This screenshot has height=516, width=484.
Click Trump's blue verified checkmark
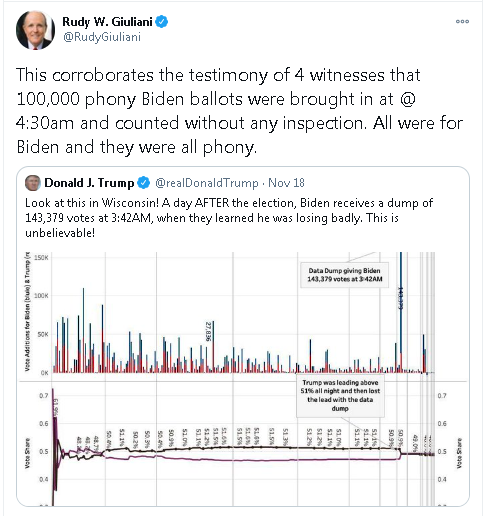point(144,183)
